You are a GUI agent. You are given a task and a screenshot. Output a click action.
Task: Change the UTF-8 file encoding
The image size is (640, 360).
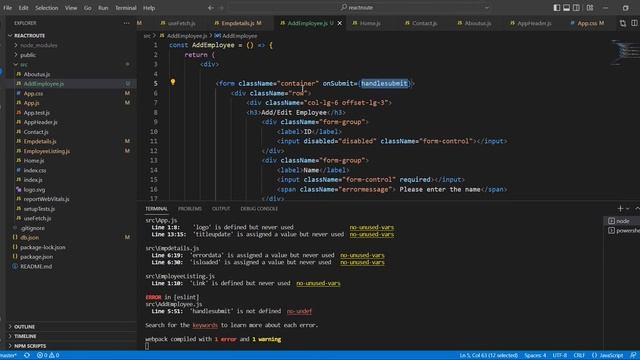pyautogui.click(x=560, y=356)
